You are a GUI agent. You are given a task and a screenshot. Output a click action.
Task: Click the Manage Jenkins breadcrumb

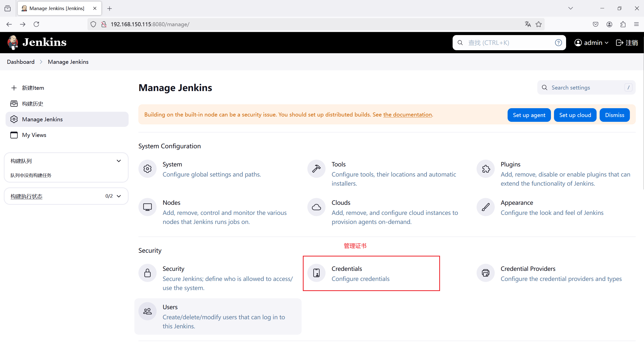pyautogui.click(x=68, y=62)
